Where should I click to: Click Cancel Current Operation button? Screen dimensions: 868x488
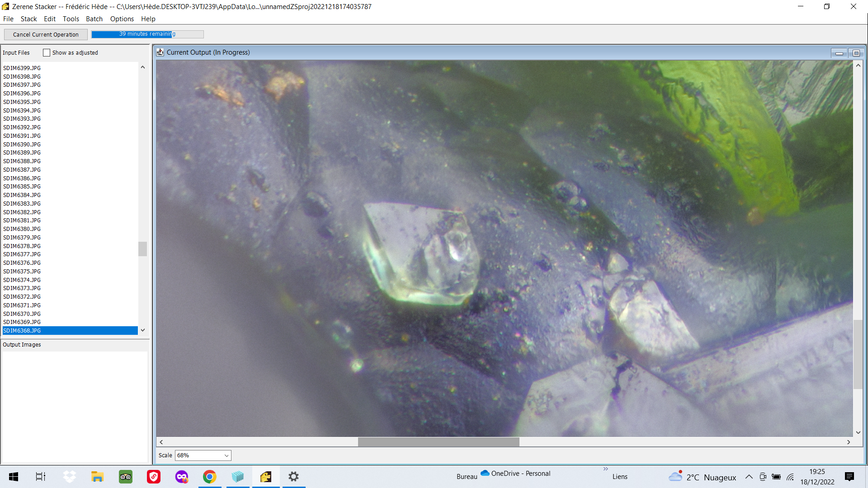(46, 35)
